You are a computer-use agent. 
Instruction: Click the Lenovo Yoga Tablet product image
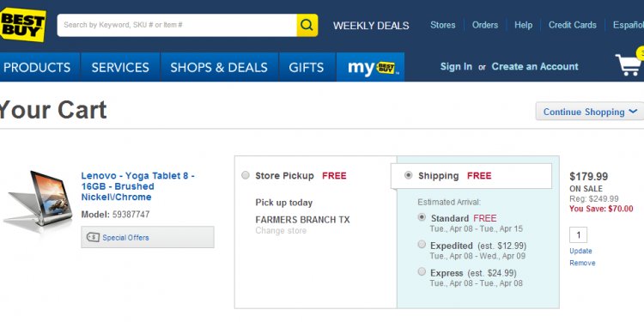38,200
